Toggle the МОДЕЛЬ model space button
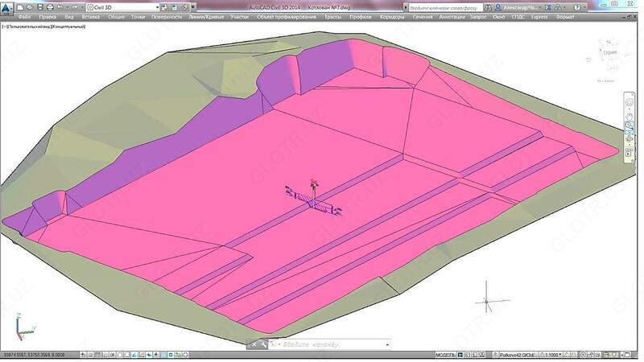 coord(447,354)
